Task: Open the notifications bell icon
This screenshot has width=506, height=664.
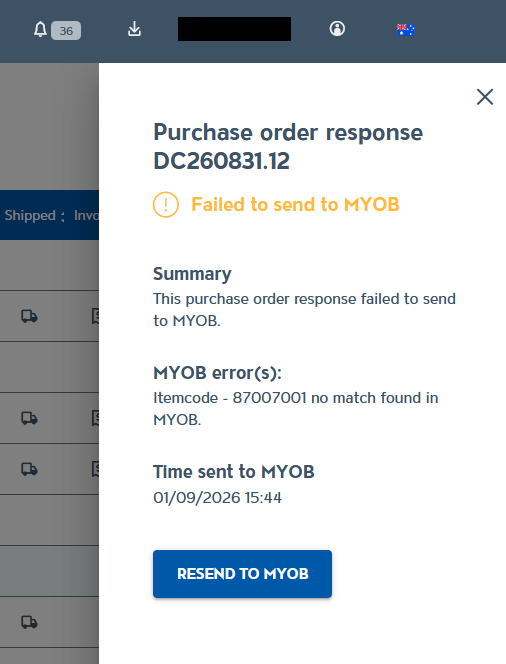Action: [40, 30]
